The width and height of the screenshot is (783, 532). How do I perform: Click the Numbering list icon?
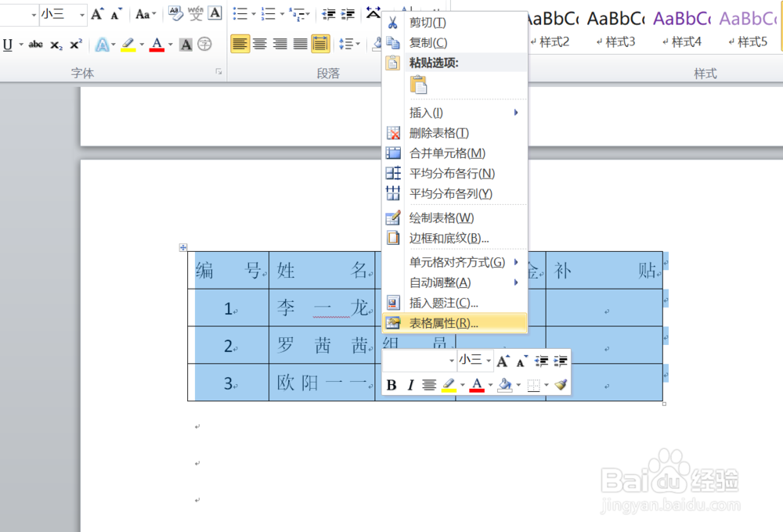click(x=268, y=14)
